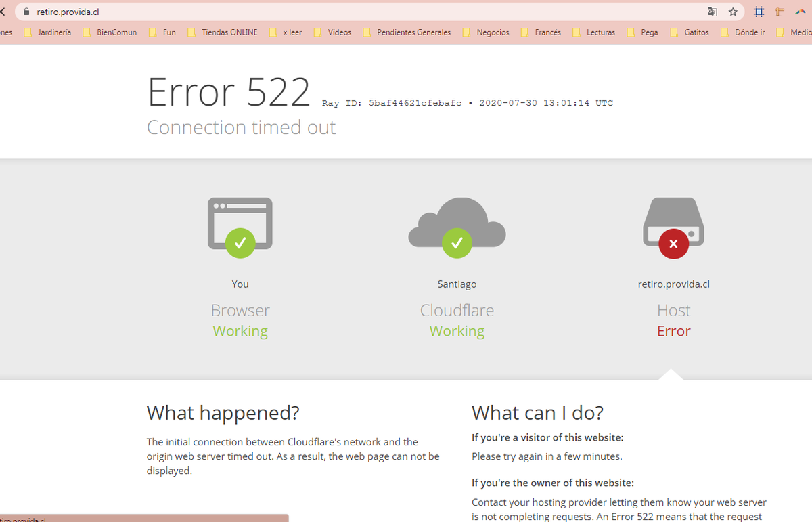
Task: Click the red Error status under Host
Action: tap(674, 331)
